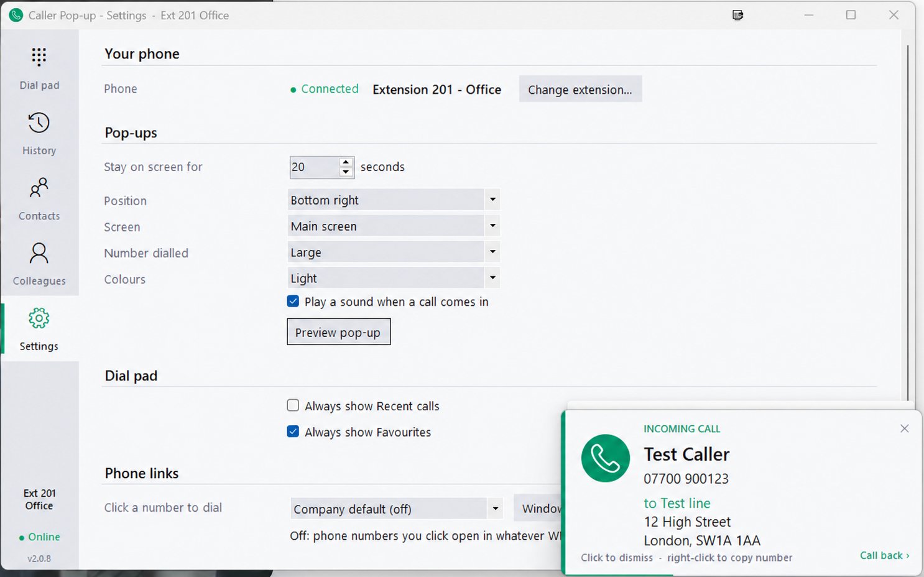Click the green phone icon in pop-up

pos(605,458)
